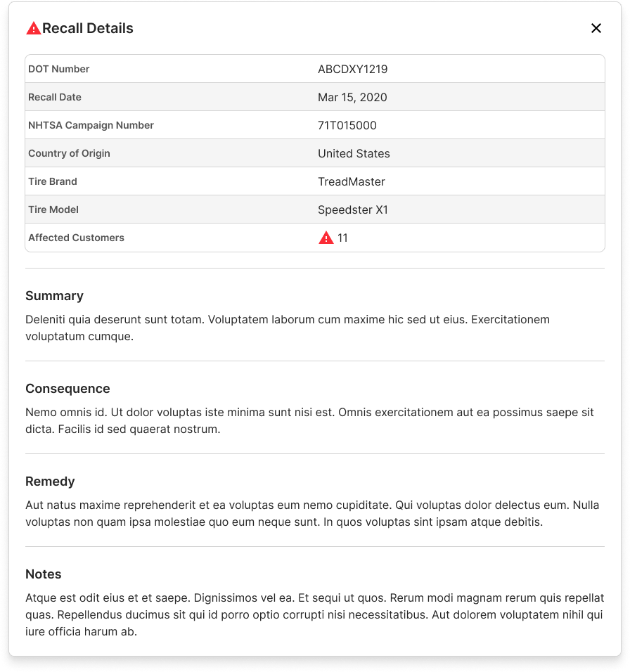Select the Remedy description text

(311, 513)
